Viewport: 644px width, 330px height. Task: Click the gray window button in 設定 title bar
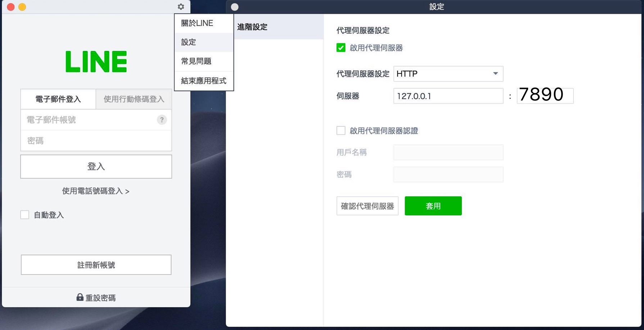point(235,7)
